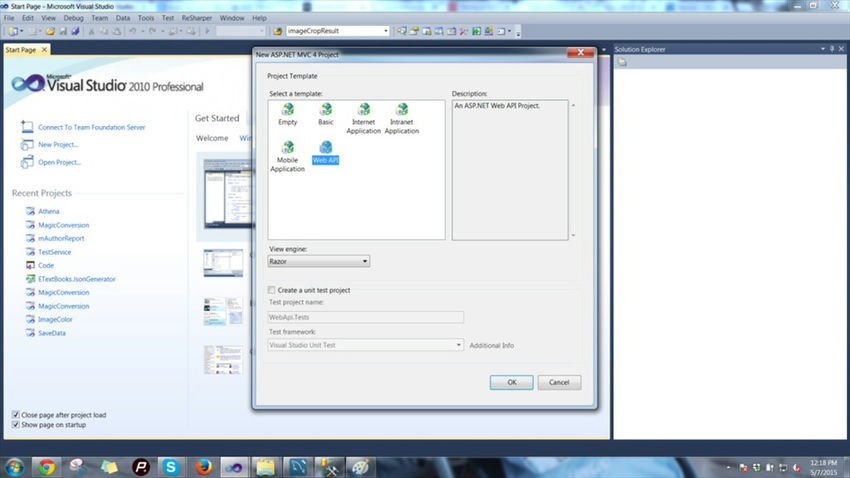Click the Find in Files toolbar icon
Image resolution: width=850 pixels, height=478 pixels.
point(278,31)
